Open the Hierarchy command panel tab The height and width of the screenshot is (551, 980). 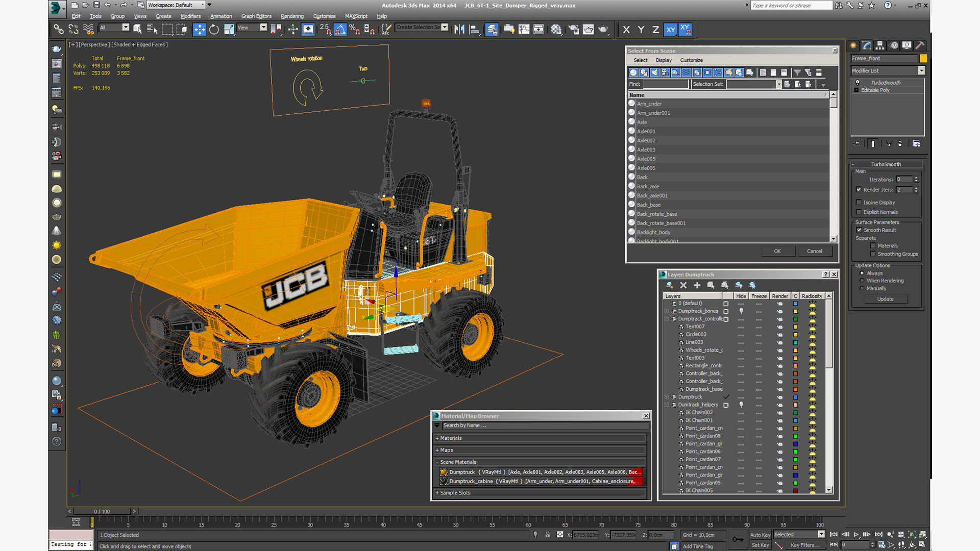point(879,45)
